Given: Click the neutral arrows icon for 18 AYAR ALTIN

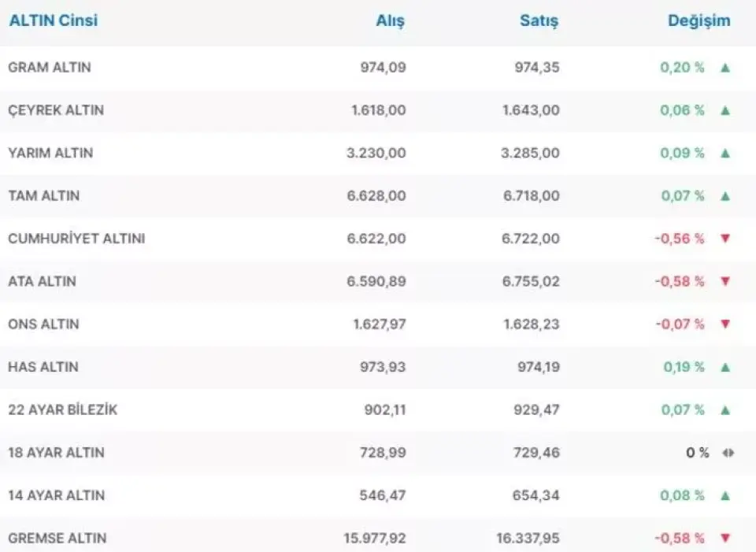Looking at the screenshot, I should [x=728, y=453].
